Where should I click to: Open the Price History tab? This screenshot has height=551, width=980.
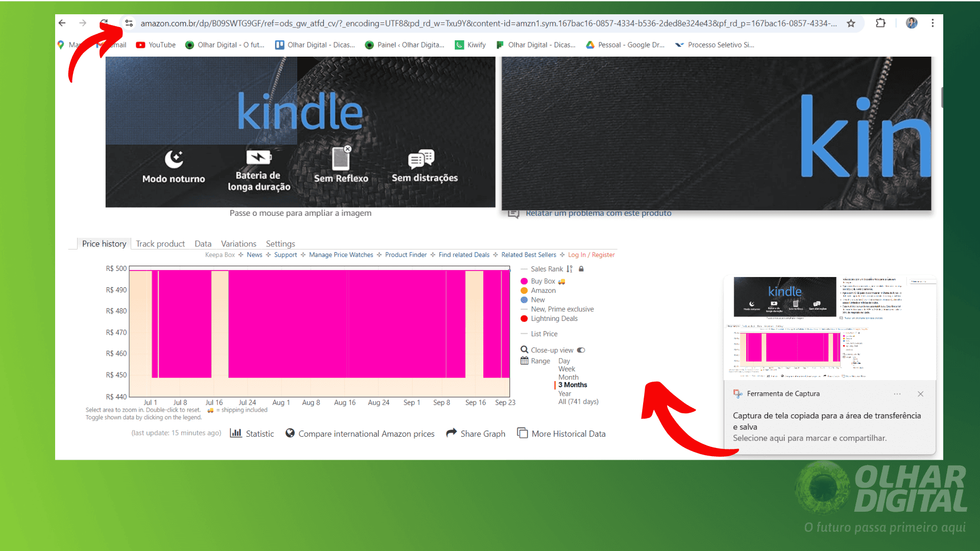104,243
